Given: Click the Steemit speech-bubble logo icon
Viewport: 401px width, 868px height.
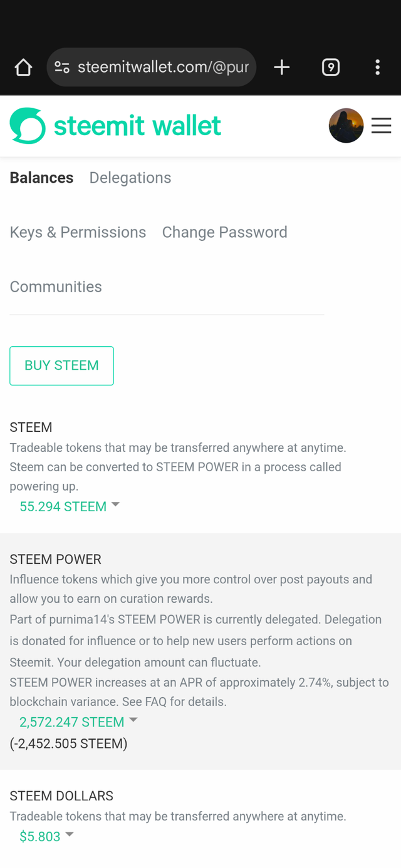Looking at the screenshot, I should [28, 126].
